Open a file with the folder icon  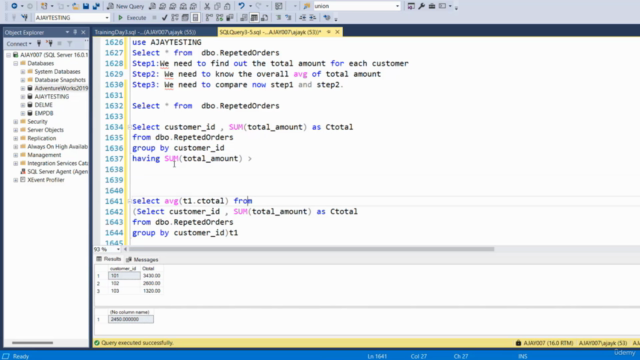(76, 6)
